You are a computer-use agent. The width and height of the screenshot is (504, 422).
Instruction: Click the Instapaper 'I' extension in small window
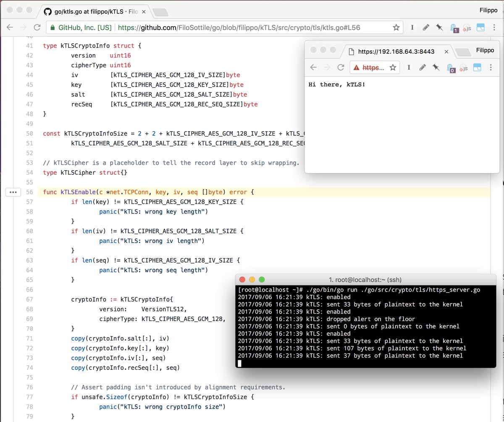pos(409,67)
